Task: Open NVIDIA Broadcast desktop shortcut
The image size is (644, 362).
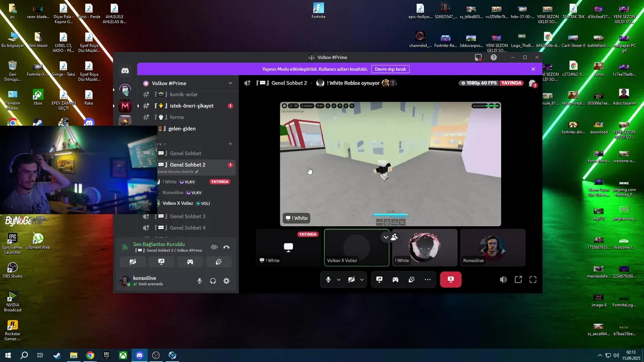Action: (x=13, y=301)
